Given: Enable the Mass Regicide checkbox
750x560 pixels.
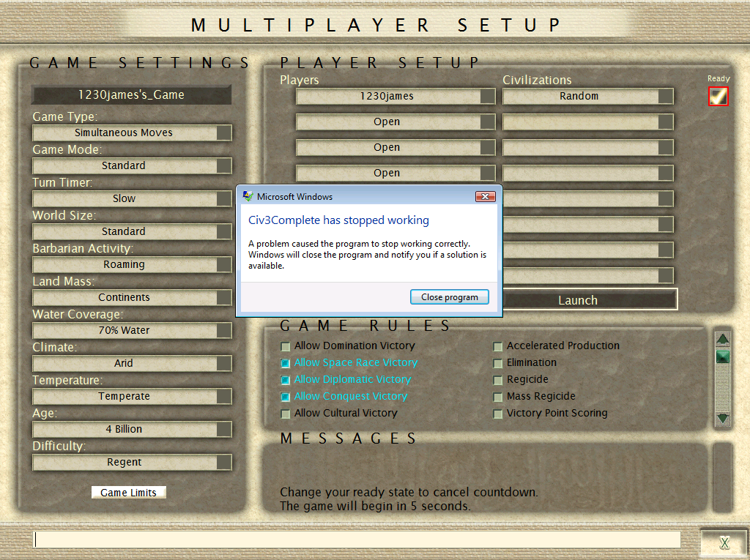Looking at the screenshot, I should pyautogui.click(x=498, y=397).
